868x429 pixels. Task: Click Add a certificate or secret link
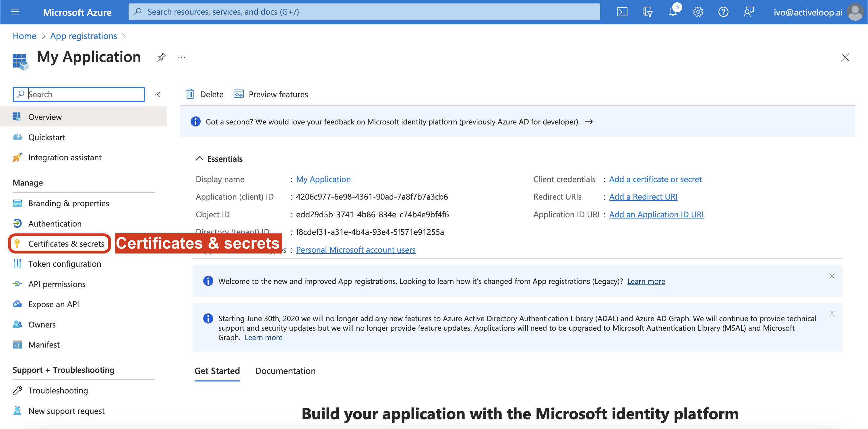click(x=655, y=179)
